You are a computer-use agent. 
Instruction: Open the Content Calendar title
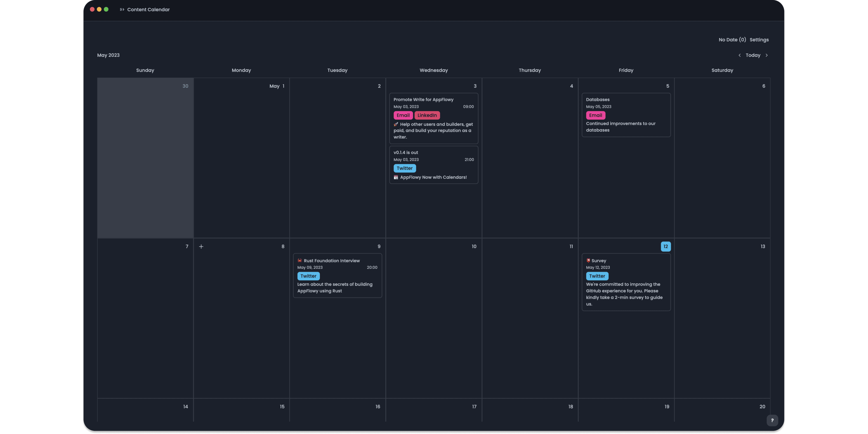tap(148, 9)
